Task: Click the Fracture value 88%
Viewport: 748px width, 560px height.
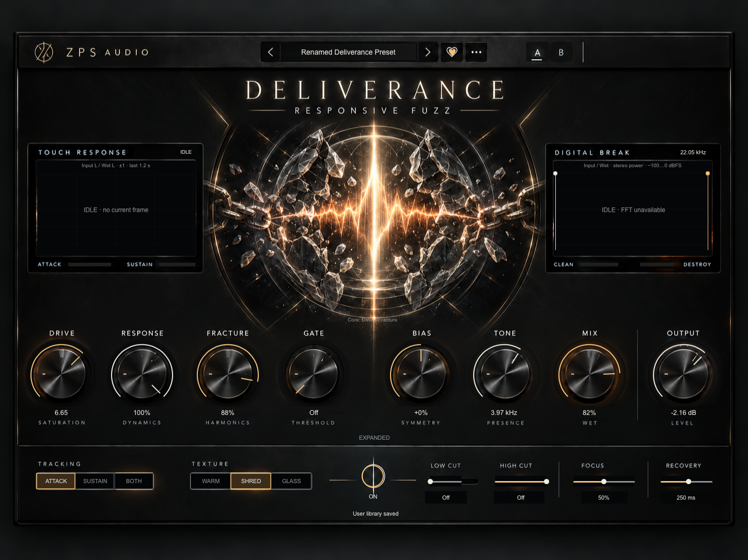Action: click(228, 413)
